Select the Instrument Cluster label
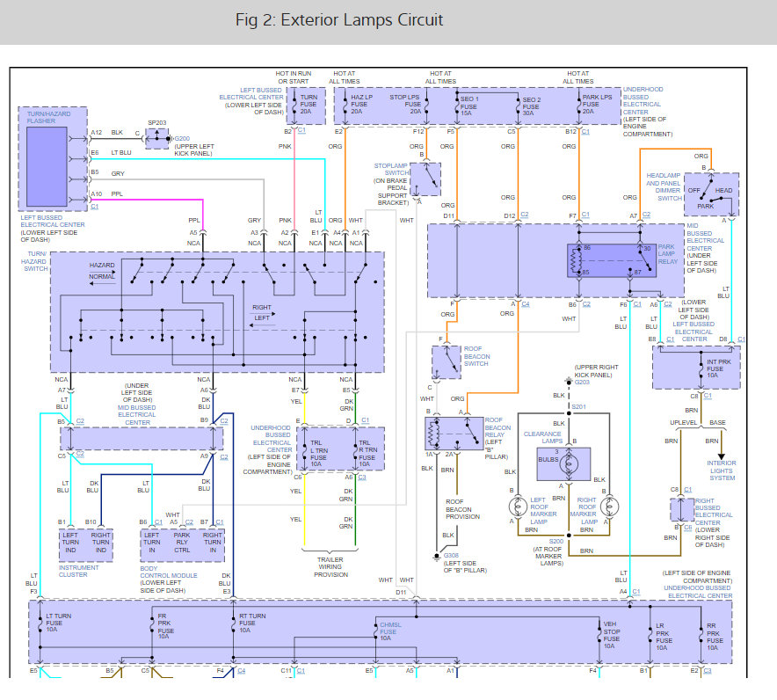 79,571
